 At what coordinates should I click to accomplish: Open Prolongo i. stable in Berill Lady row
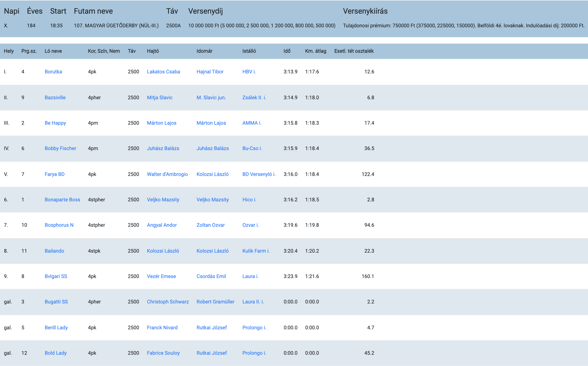[254, 328]
